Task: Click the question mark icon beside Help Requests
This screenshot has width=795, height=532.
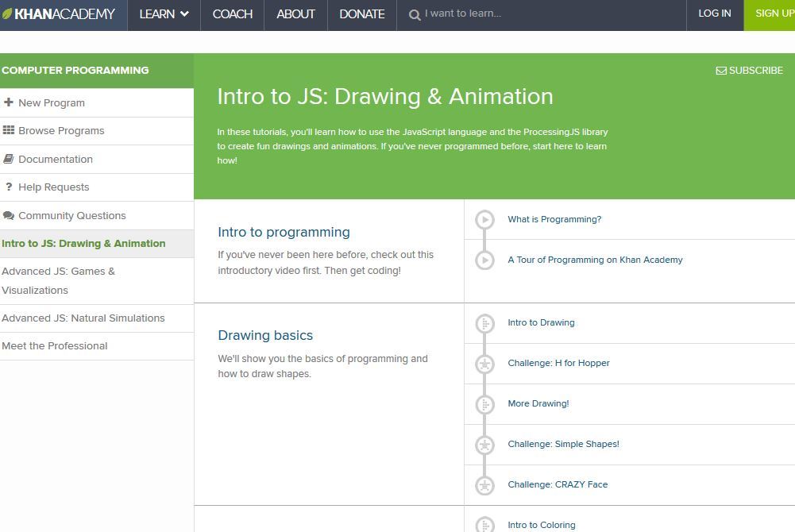Action: pyautogui.click(x=9, y=187)
